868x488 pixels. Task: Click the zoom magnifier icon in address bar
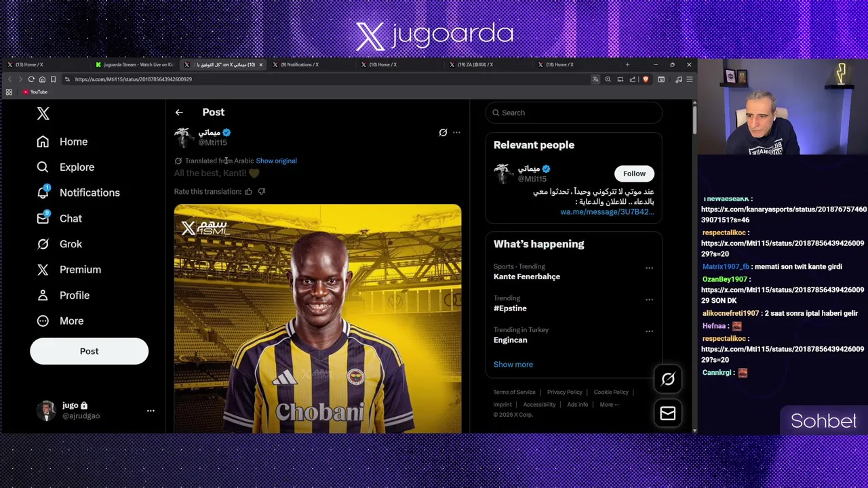(608, 79)
